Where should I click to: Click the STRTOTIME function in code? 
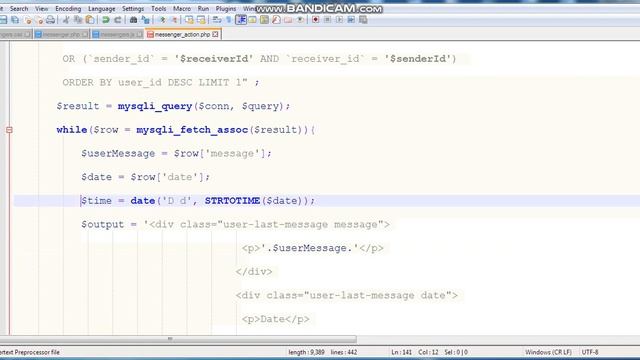pos(232,201)
